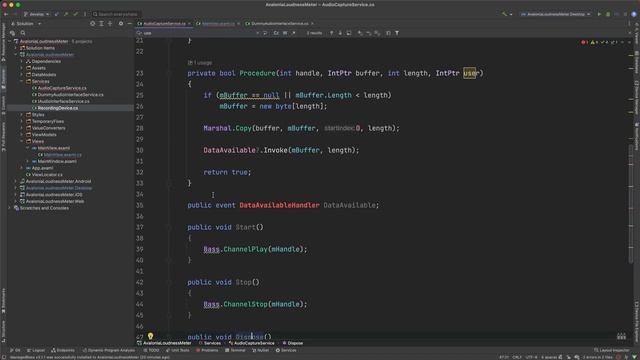The image size is (640, 360).
Task: Open the AvaloniaLoudnessMeter Desktop run configuration dropdown
Action: click(x=556, y=14)
